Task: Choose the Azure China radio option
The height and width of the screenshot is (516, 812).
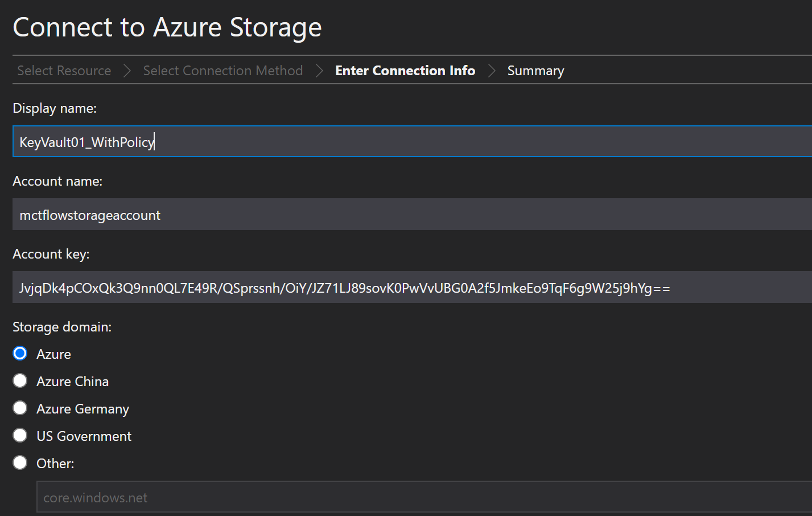Action: click(20, 381)
